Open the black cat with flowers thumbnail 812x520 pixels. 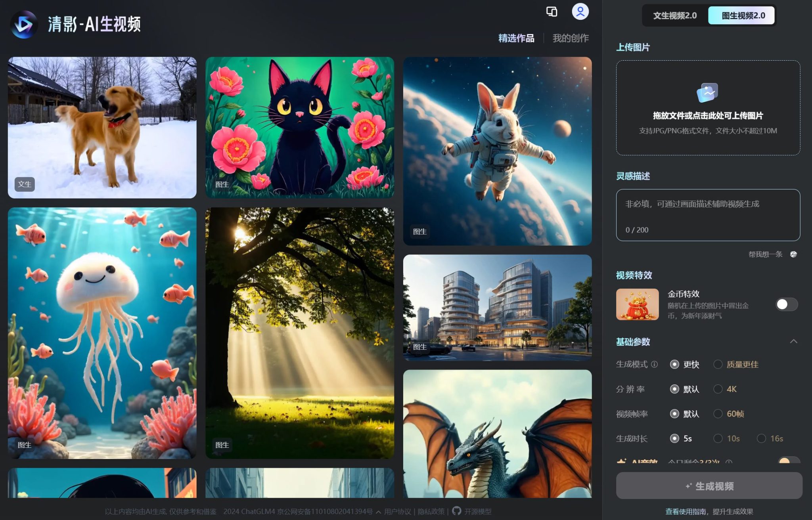click(x=300, y=127)
